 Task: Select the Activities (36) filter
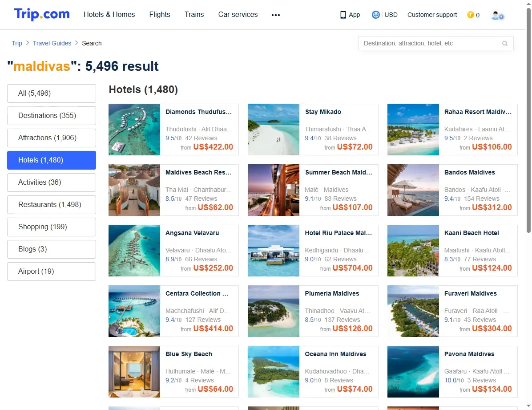(52, 183)
